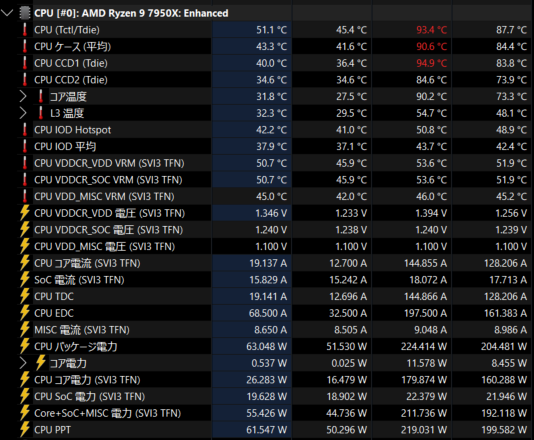Image resolution: width=534 pixels, height=440 pixels.
Task: Select the CPU TDC label
Action: 54,297
